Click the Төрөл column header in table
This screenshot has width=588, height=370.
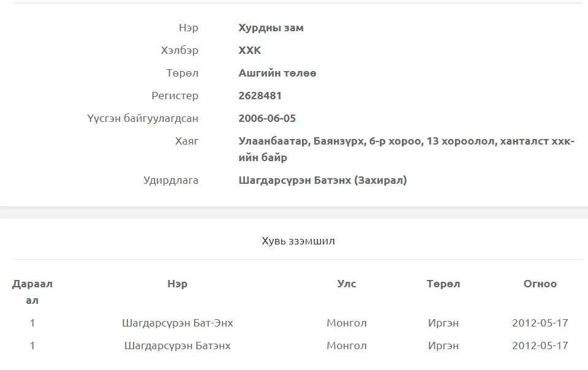[x=443, y=284]
